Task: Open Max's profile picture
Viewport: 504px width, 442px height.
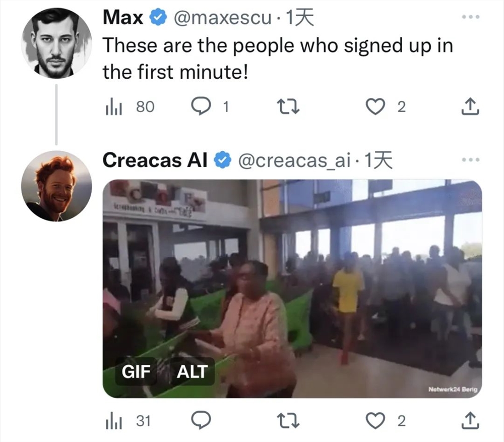Action: tap(56, 43)
